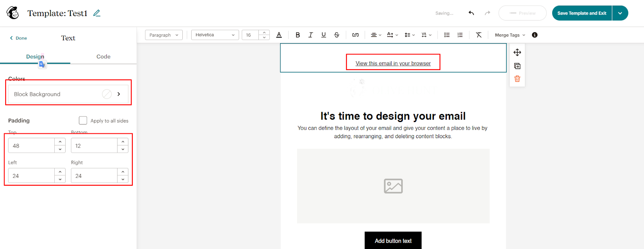Open the Merge Tags dropdown
The height and width of the screenshot is (249, 644).
[x=510, y=35]
